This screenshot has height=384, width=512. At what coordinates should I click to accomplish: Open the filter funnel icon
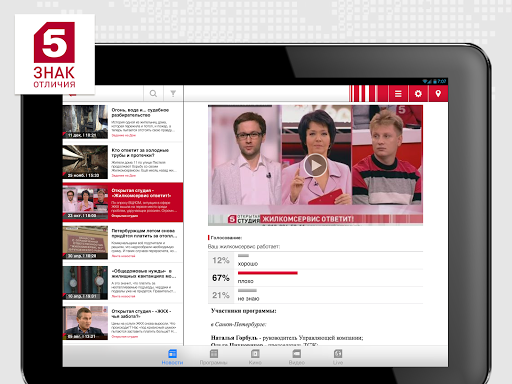click(x=173, y=94)
